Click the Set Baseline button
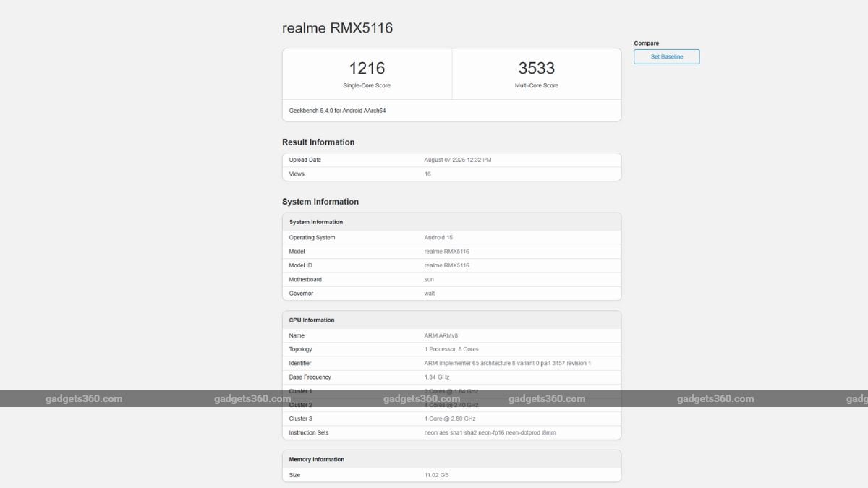868x488 pixels. pyautogui.click(x=666, y=56)
